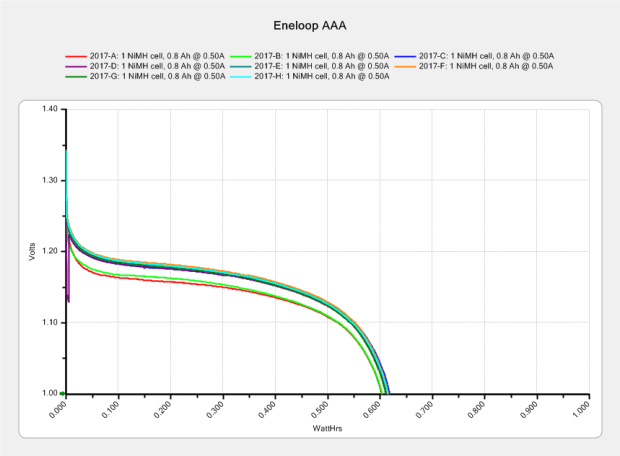
Task: Select the 2017-B legend entry text
Action: (321, 56)
